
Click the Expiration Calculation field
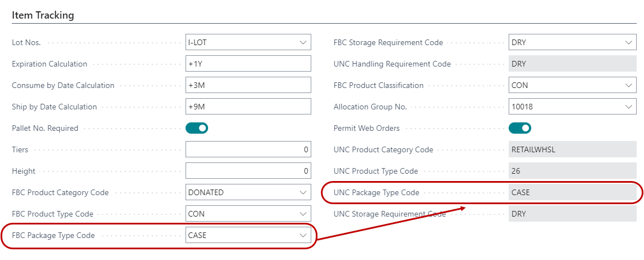pos(248,64)
